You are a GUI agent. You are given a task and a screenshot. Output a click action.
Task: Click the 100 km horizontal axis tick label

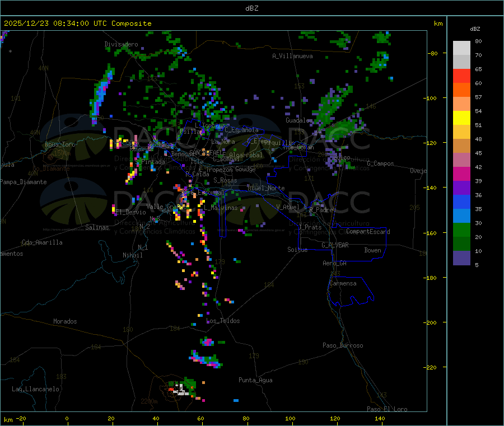point(290,418)
